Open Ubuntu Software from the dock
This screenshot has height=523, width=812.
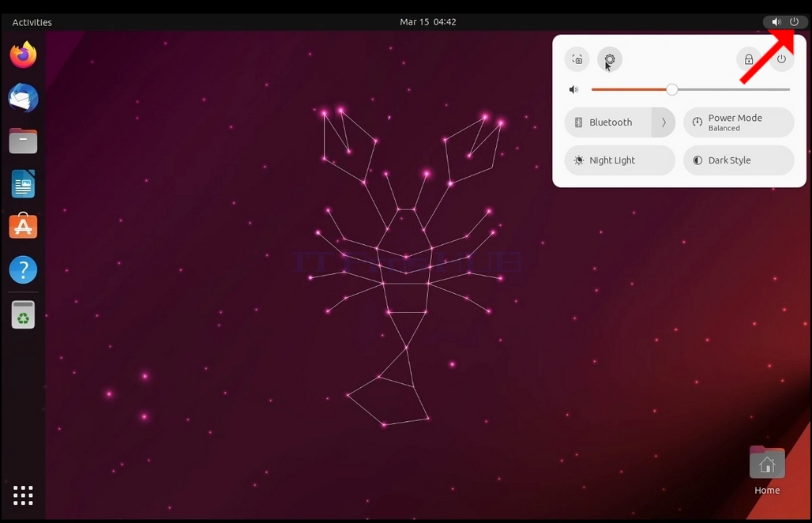24,226
